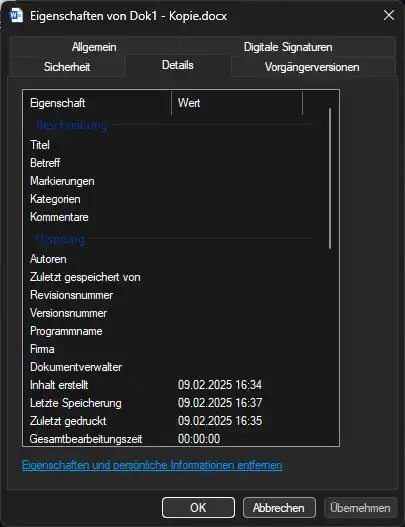Switch to the Allgemein tab
This screenshot has height=527, width=405.
(94, 47)
